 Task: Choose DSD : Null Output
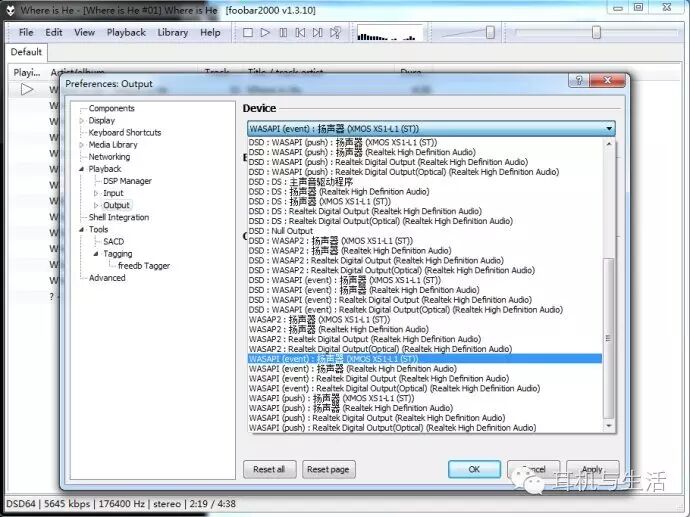click(x=425, y=231)
